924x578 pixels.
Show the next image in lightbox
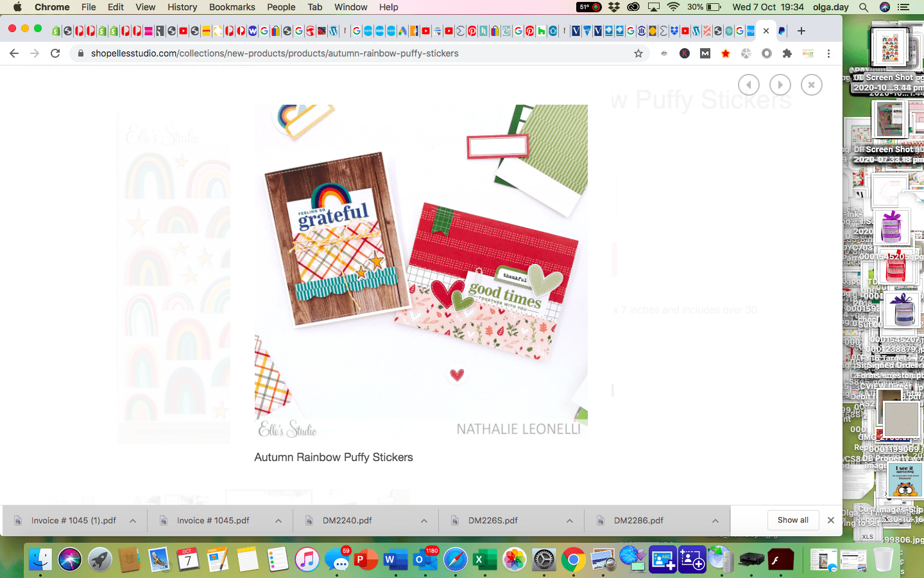(x=780, y=85)
